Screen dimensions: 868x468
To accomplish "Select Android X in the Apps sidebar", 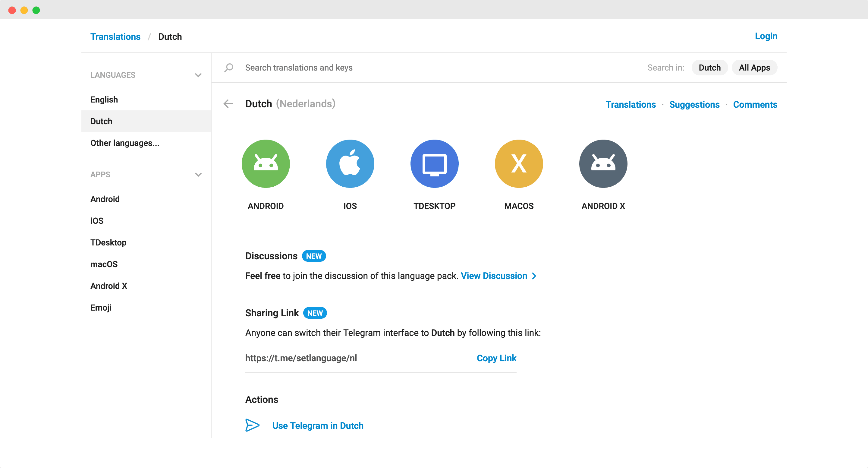I will [x=146, y=286].
